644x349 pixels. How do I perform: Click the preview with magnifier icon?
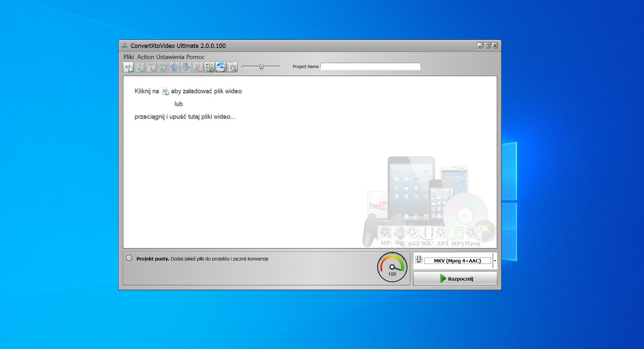[x=232, y=67]
